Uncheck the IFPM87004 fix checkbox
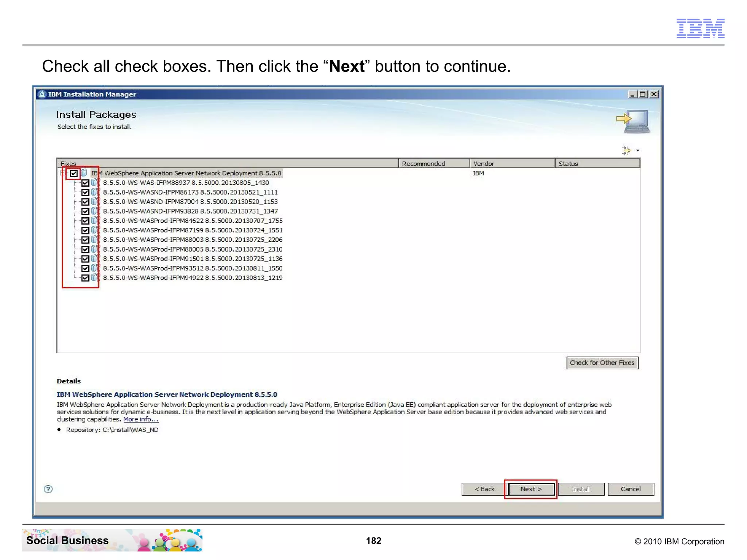The width and height of the screenshot is (747, 560). pyautogui.click(x=85, y=202)
